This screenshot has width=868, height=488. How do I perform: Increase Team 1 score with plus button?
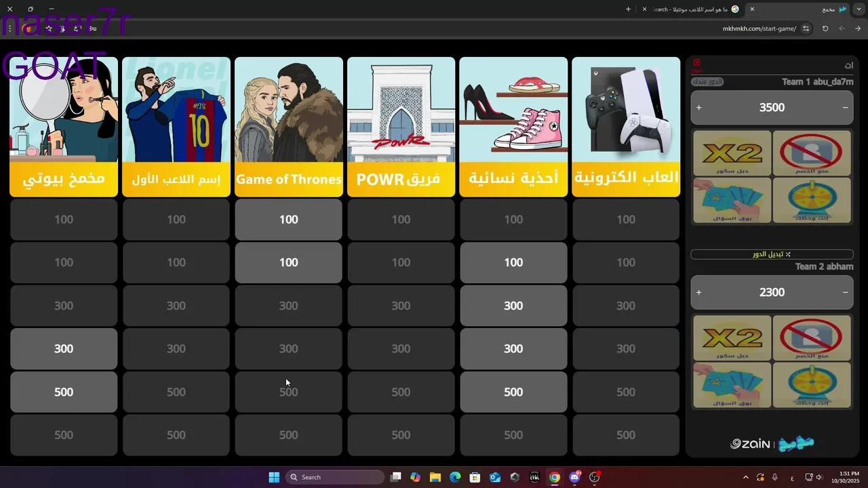point(699,107)
